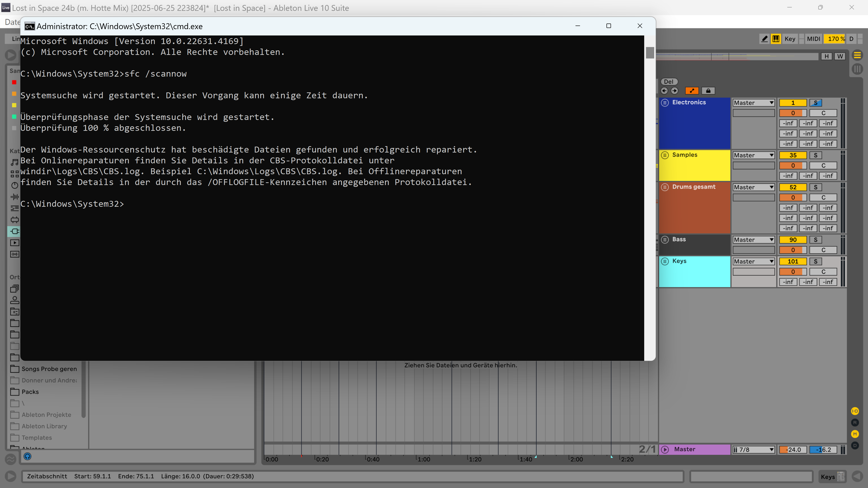The width and height of the screenshot is (868, 488).
Task: Open Samples track output Master dropdown
Action: click(x=754, y=155)
